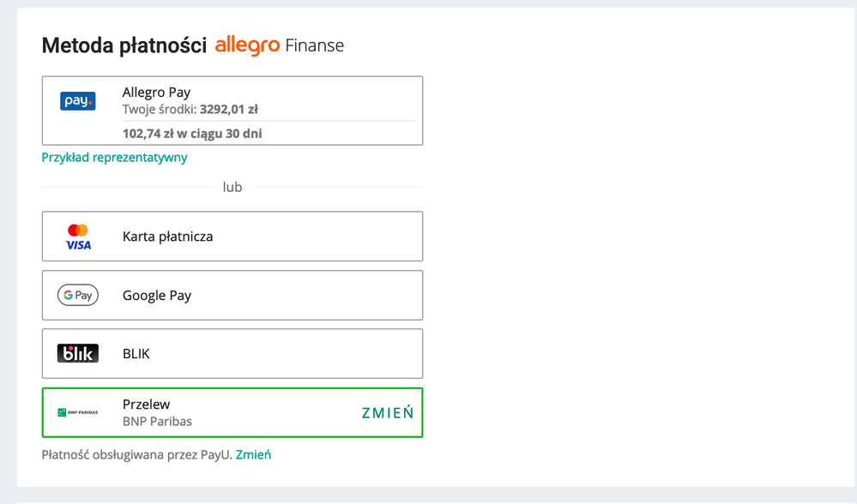Click the blue Allegro Pay logo icon
Viewport: 857px width, 504px height.
[x=77, y=101]
